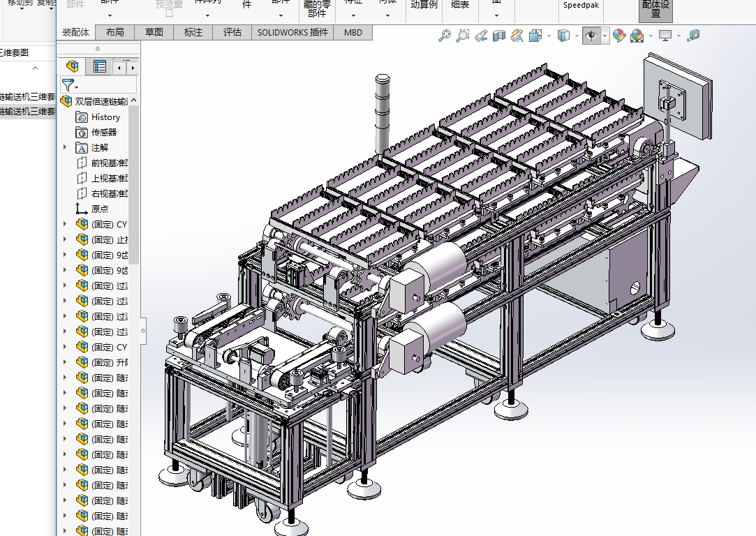The width and height of the screenshot is (756, 536).
Task: Select the History item in tree
Action: 105,117
